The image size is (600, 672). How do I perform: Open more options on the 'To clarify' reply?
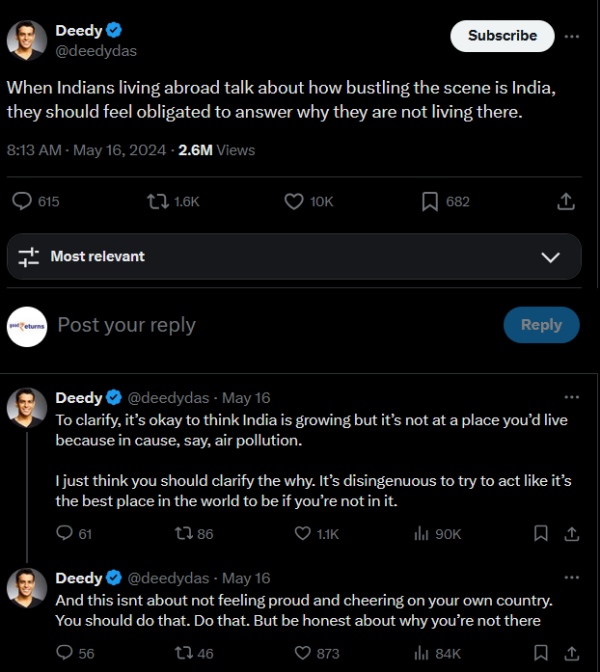[x=572, y=397]
